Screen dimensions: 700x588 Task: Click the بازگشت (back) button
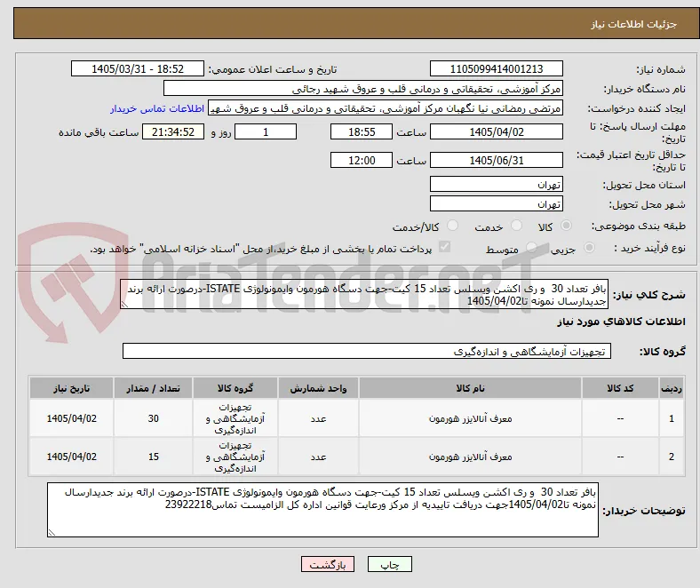click(x=328, y=564)
